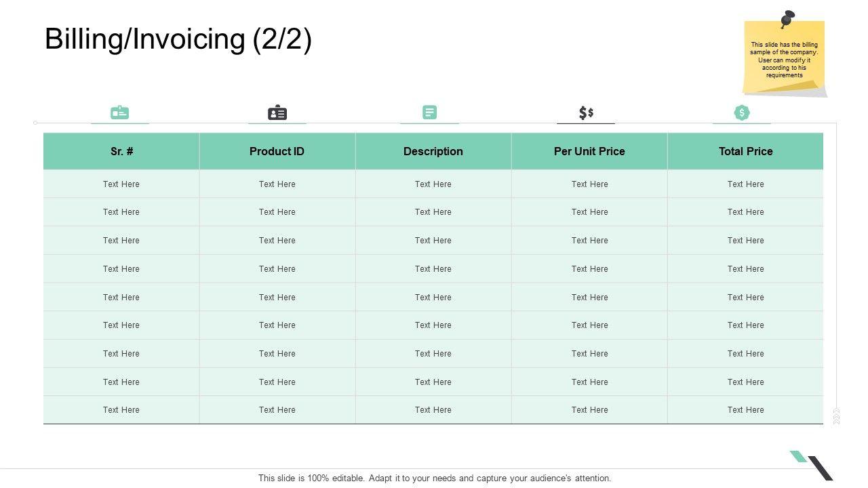Click the first Text Here cell under Description

coord(433,184)
